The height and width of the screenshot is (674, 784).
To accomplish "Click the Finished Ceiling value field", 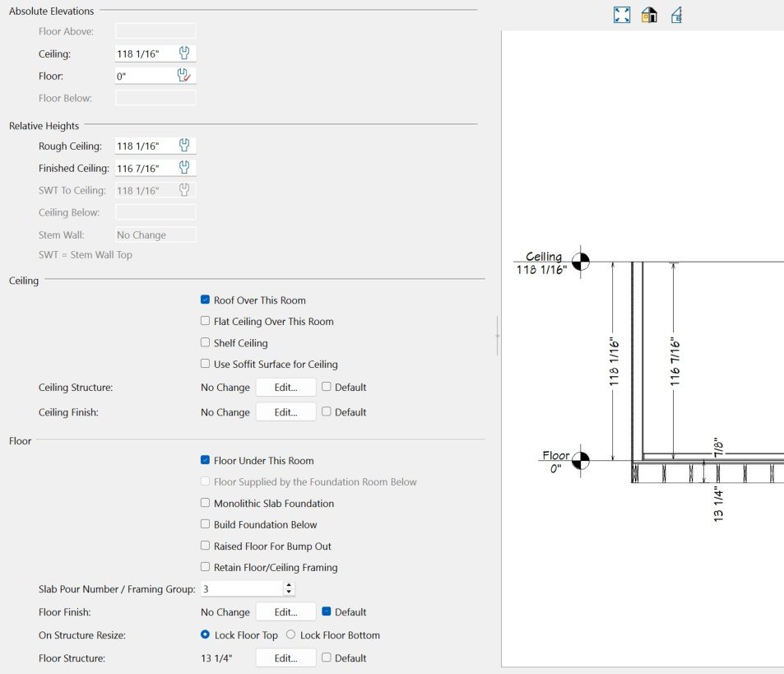I will tap(144, 168).
